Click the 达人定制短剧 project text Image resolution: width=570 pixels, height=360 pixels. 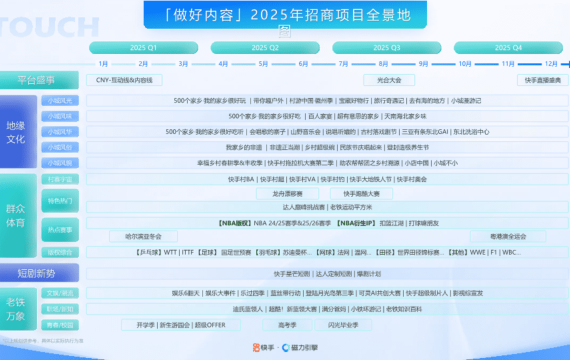click(334, 274)
